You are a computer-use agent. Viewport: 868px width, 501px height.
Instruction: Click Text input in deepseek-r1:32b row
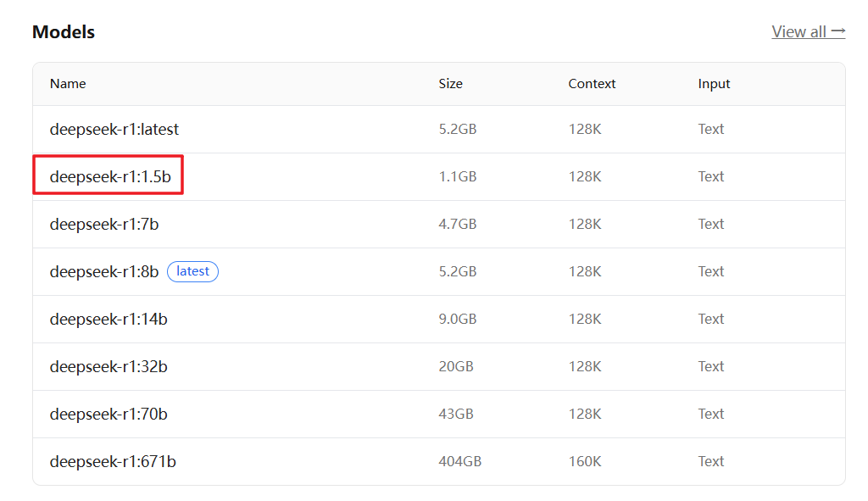711,366
